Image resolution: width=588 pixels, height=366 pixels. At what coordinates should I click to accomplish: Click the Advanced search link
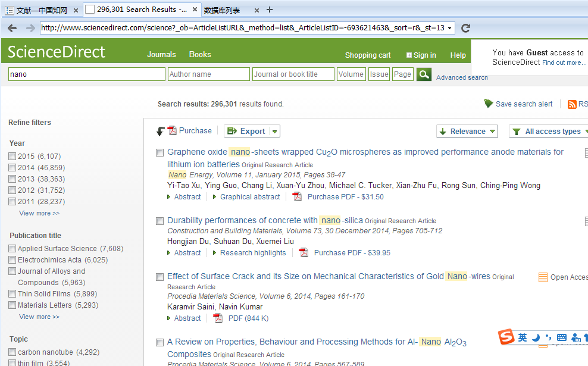tap(462, 77)
